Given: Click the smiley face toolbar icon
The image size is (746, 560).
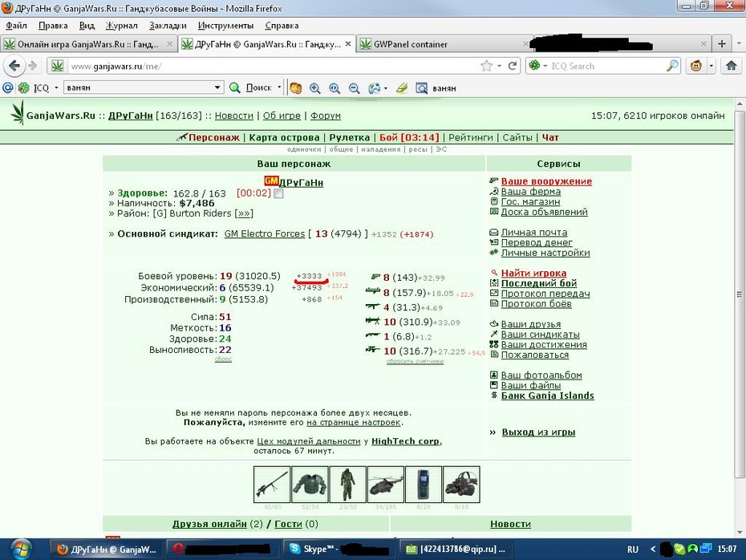Looking at the screenshot, I should (x=696, y=66).
